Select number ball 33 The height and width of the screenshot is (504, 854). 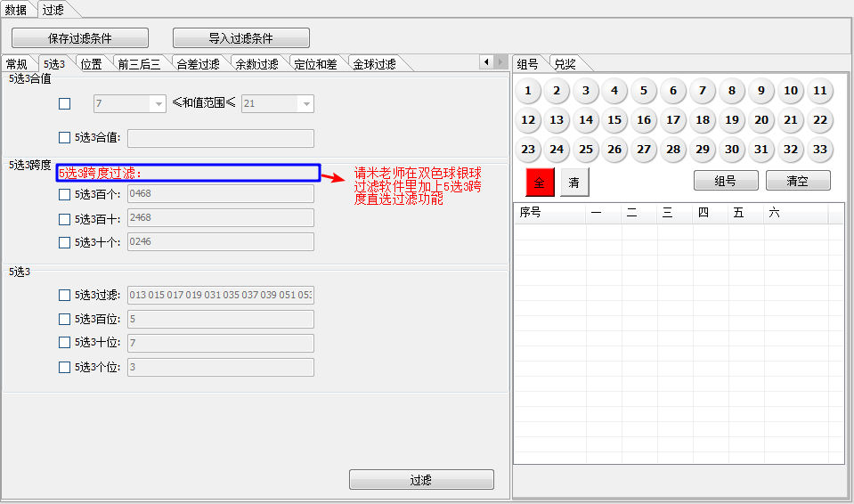pyautogui.click(x=820, y=150)
